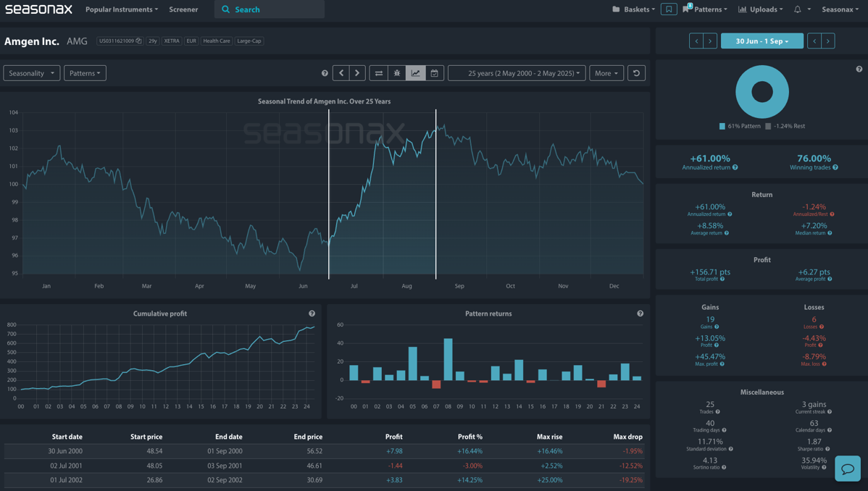Click help icon next to Average profit

[830, 279]
